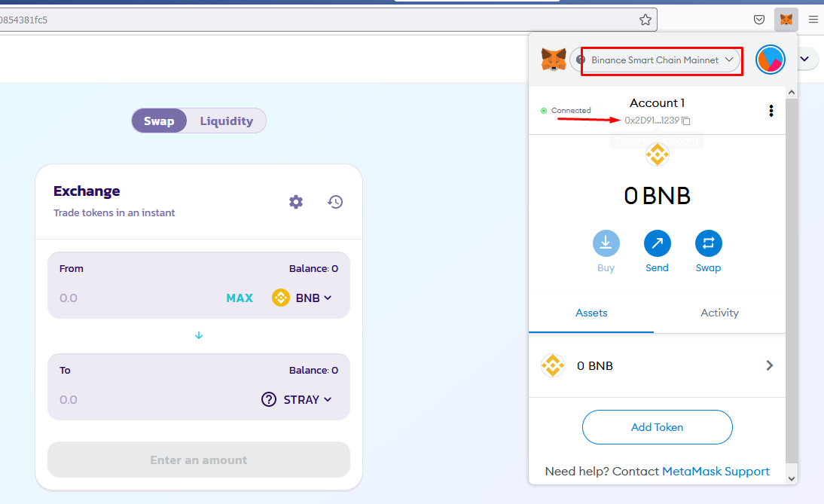
Task: Click the From amount input field
Action: click(x=139, y=298)
